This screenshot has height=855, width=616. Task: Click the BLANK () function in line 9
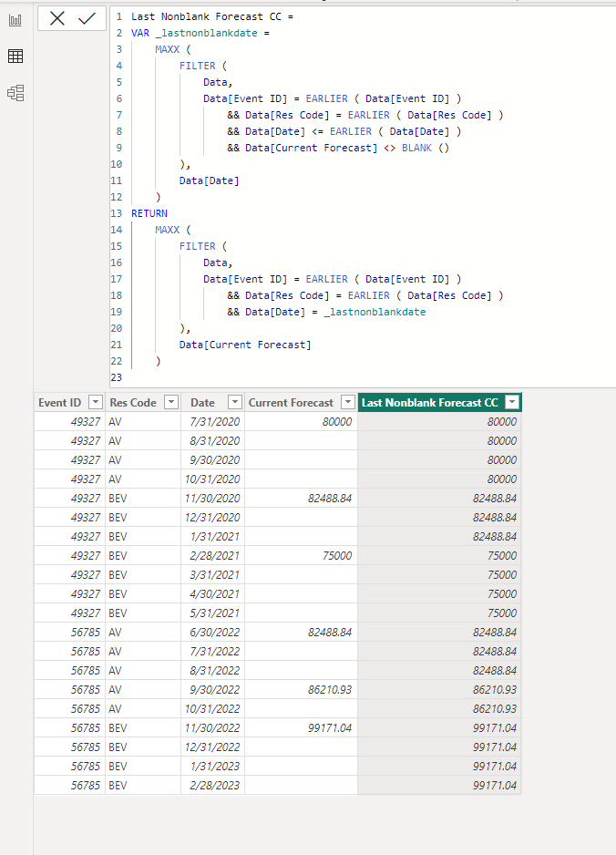click(426, 148)
